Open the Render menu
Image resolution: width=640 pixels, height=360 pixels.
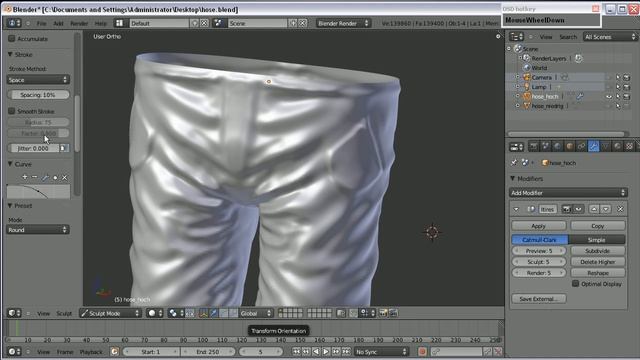(x=79, y=23)
